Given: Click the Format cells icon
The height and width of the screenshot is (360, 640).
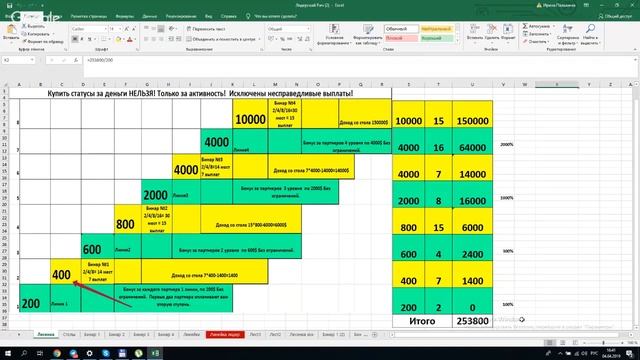Looking at the screenshot, I should click(508, 29).
